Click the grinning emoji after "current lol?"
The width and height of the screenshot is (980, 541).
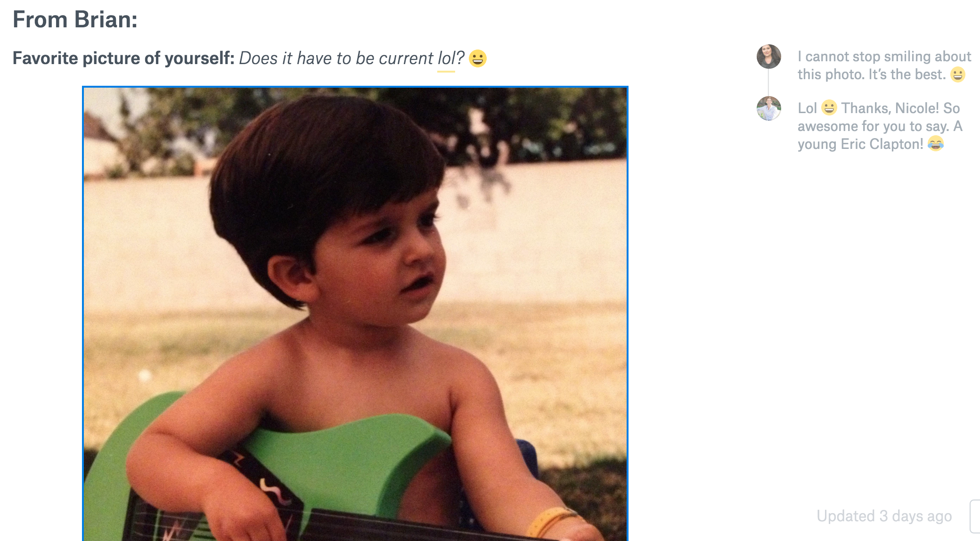pyautogui.click(x=478, y=58)
